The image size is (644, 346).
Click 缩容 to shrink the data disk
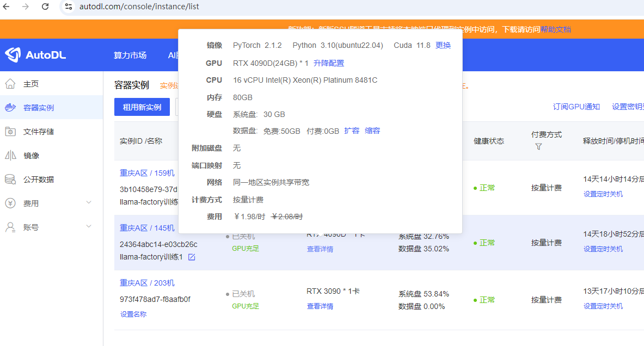click(372, 131)
